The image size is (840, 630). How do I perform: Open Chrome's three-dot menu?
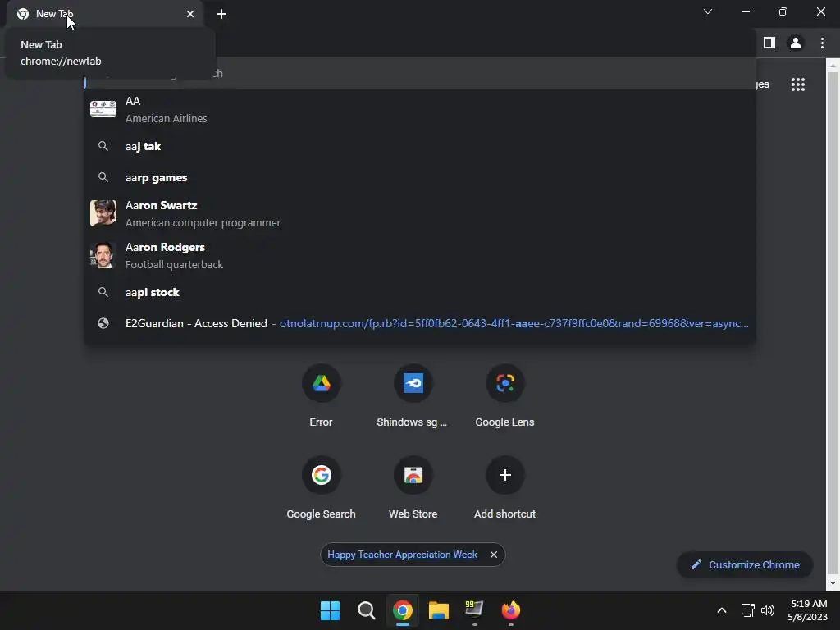coord(822,43)
